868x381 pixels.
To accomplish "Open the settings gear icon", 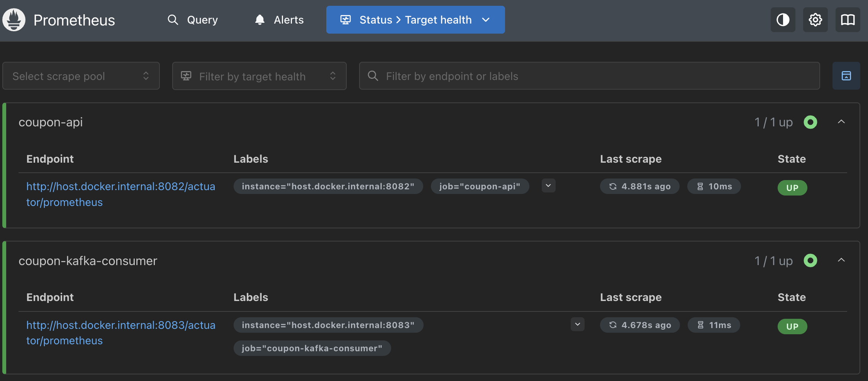I will [815, 20].
